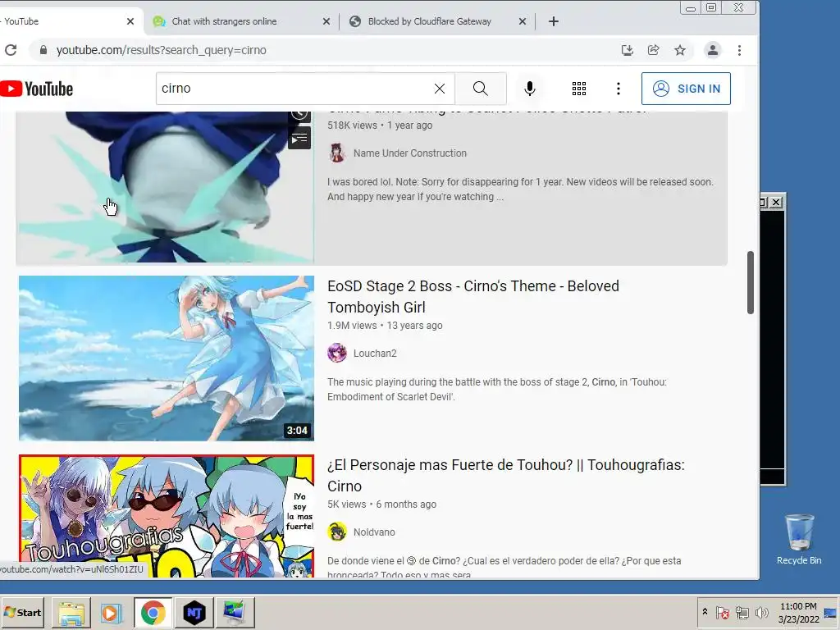Viewport: 840px width, 630px height.
Task: Click '5K views' text on Touhougrafias video
Action: pyautogui.click(x=347, y=504)
